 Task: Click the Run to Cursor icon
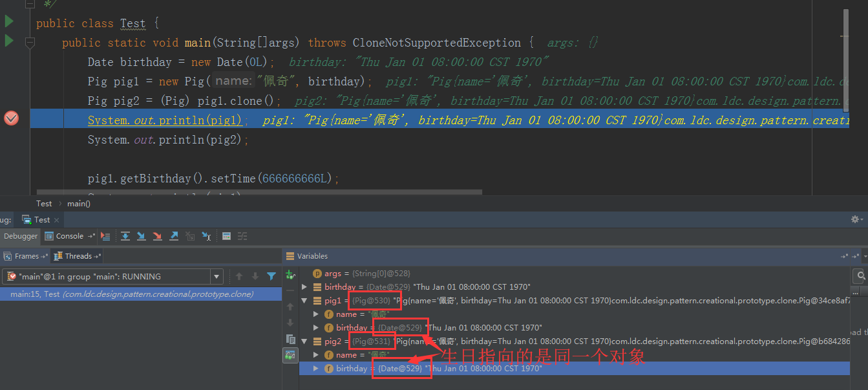206,236
